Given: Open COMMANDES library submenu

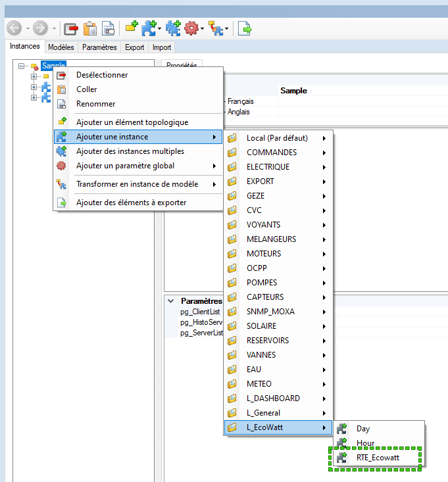Looking at the screenshot, I should click(x=278, y=153).
